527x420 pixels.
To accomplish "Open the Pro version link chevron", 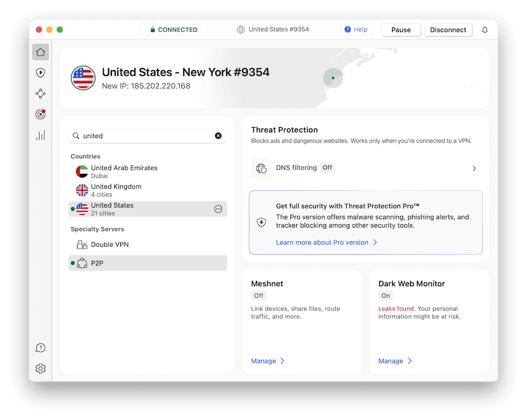I will [375, 242].
